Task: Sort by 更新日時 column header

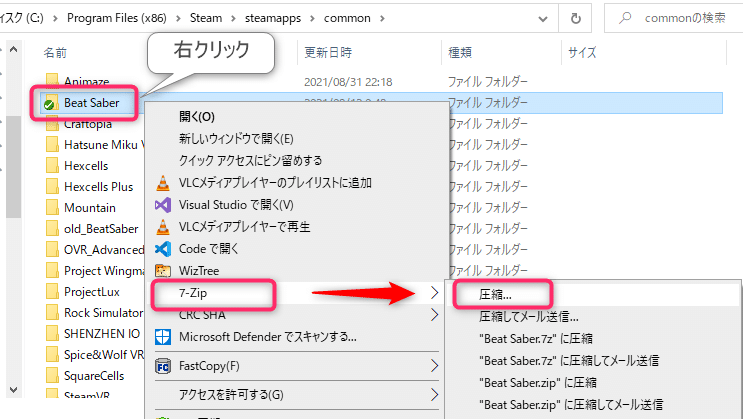Action: coord(328,53)
